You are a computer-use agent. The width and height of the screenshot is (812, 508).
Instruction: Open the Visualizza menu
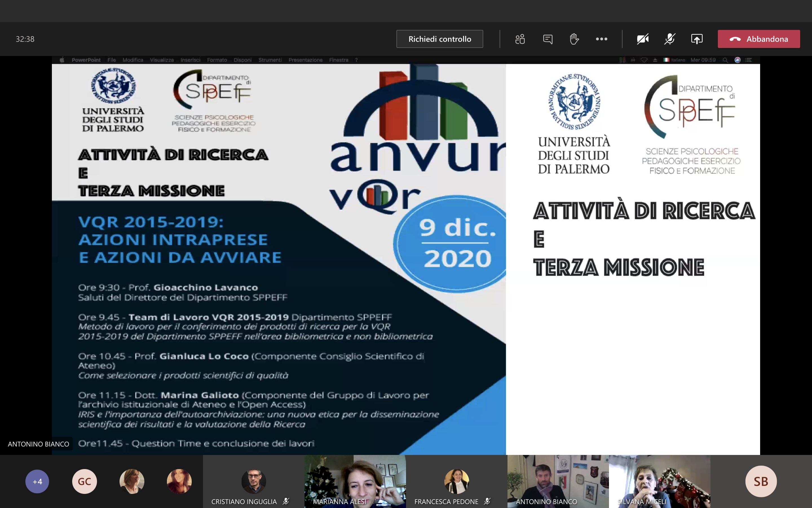[x=162, y=60]
